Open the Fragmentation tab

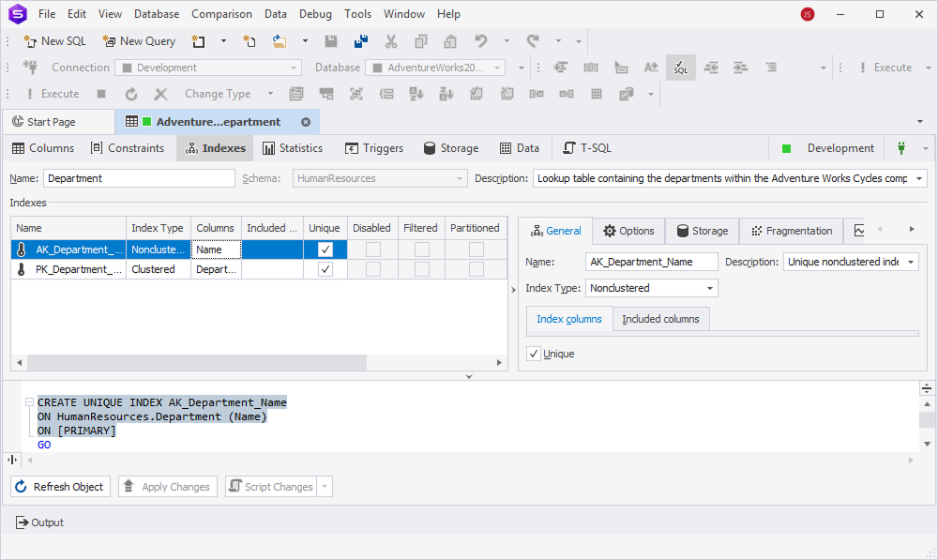click(792, 231)
